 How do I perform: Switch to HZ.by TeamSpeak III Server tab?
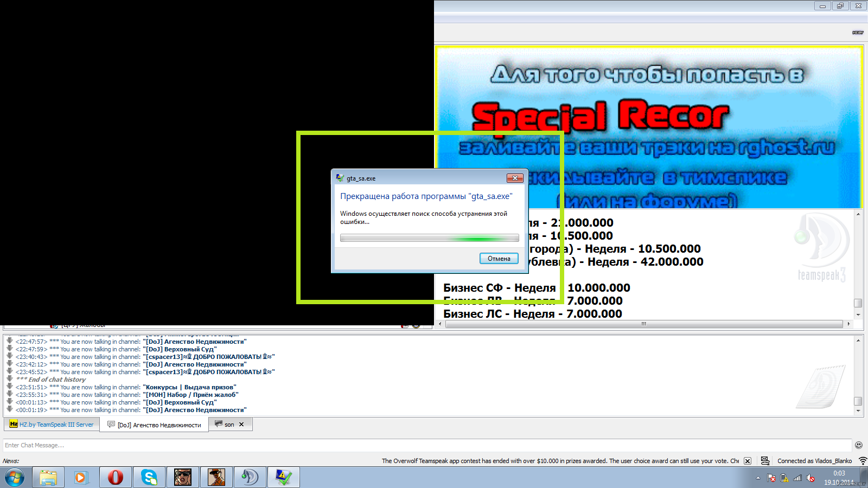click(x=52, y=425)
